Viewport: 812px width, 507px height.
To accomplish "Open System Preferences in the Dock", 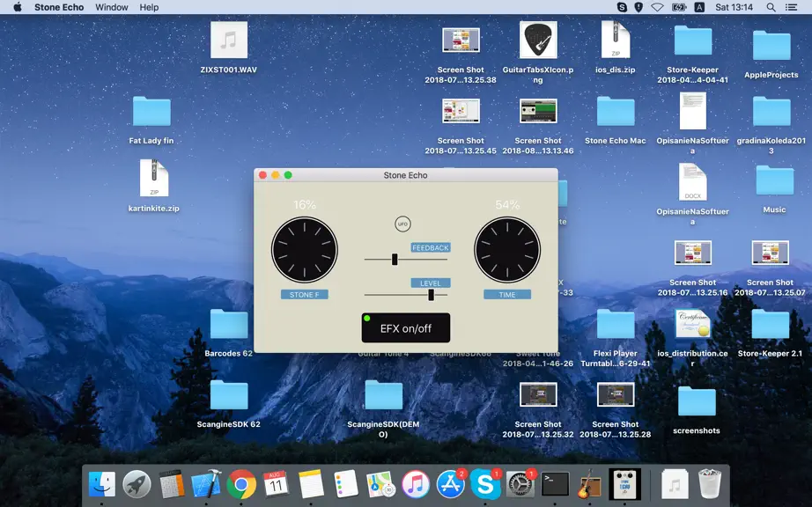I will click(x=520, y=485).
